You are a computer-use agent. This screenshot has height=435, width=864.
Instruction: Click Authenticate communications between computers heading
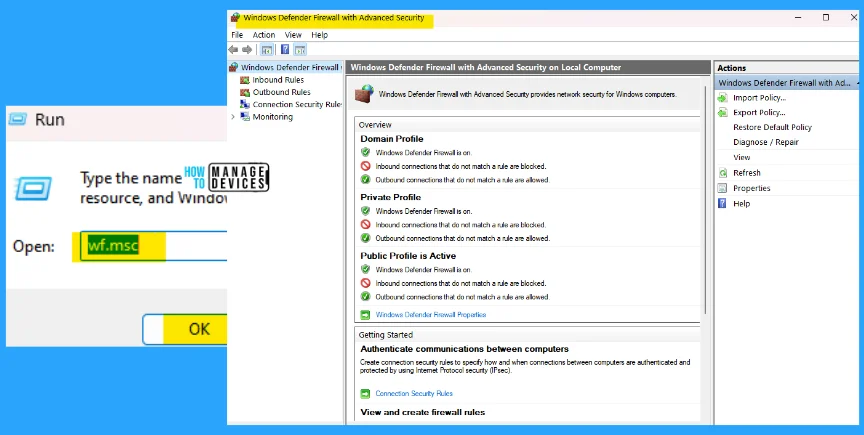pyautogui.click(x=465, y=349)
